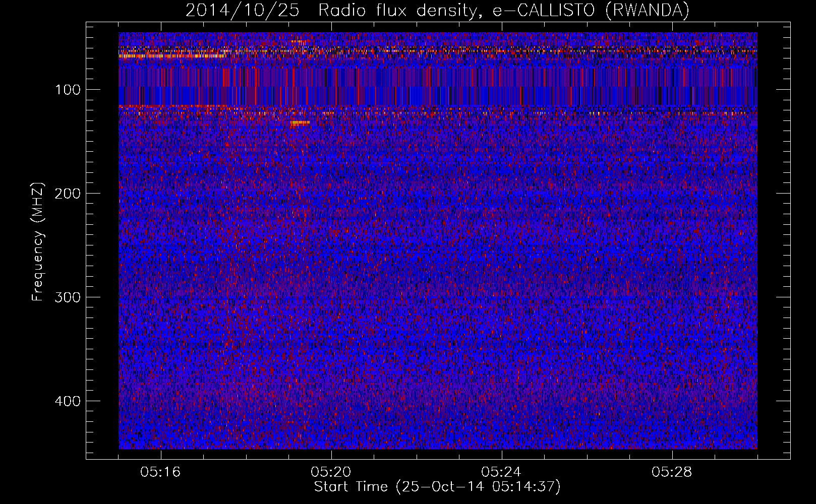816x504 pixels.
Task: Click the plot title mentioning e-CALLISTO (RWANDA)
Action: tap(437, 10)
